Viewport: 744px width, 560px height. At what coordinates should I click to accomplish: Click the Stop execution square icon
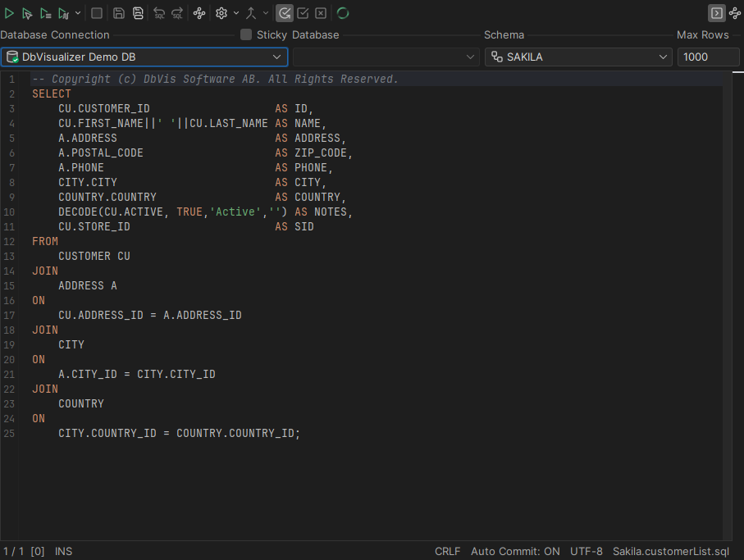(x=97, y=13)
